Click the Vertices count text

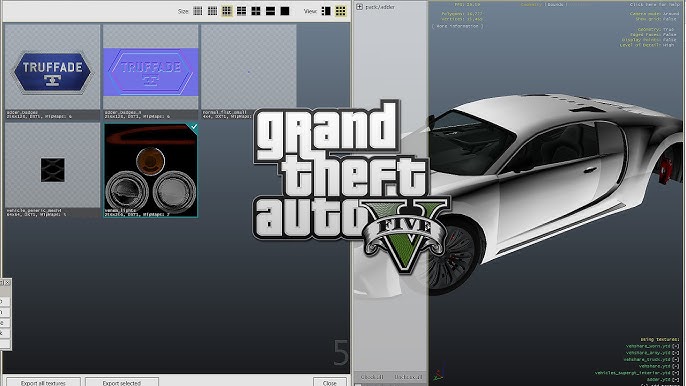pos(462,19)
